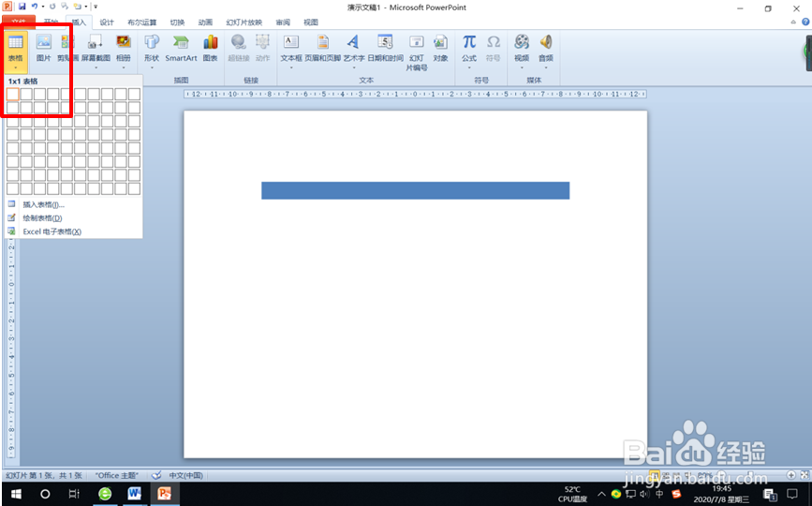Open the 文件 file tab
This screenshot has width=812, height=506.
[19, 22]
